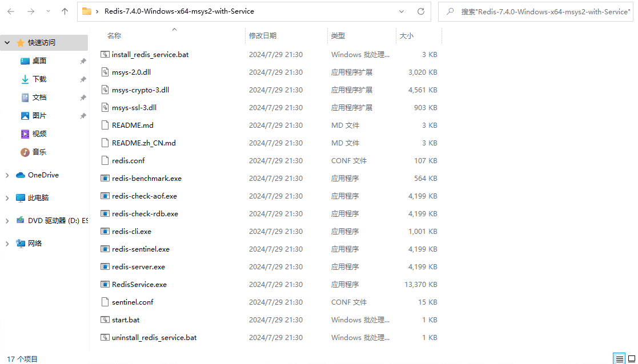Switch to details view using the status bar toggle
638x364 pixels.
[619, 358]
